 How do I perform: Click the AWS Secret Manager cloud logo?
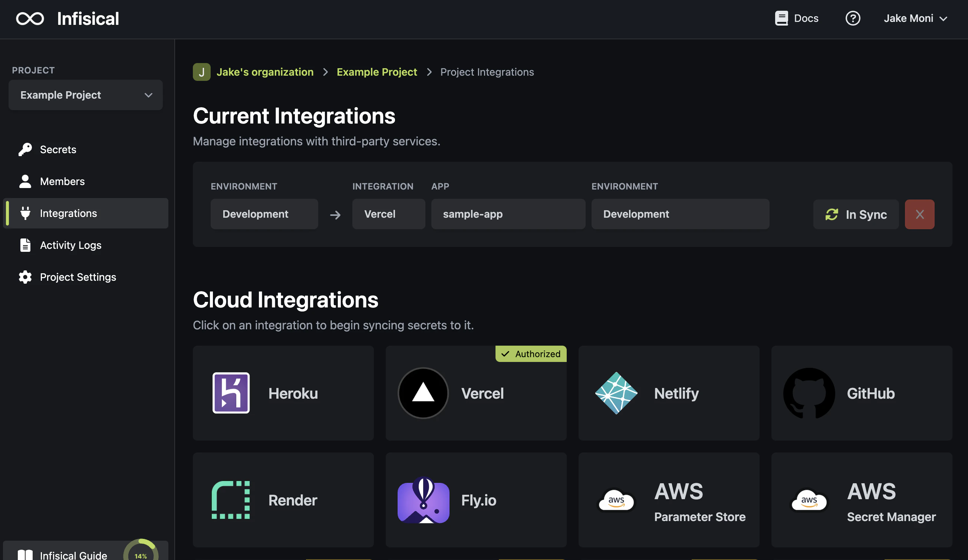[809, 500]
